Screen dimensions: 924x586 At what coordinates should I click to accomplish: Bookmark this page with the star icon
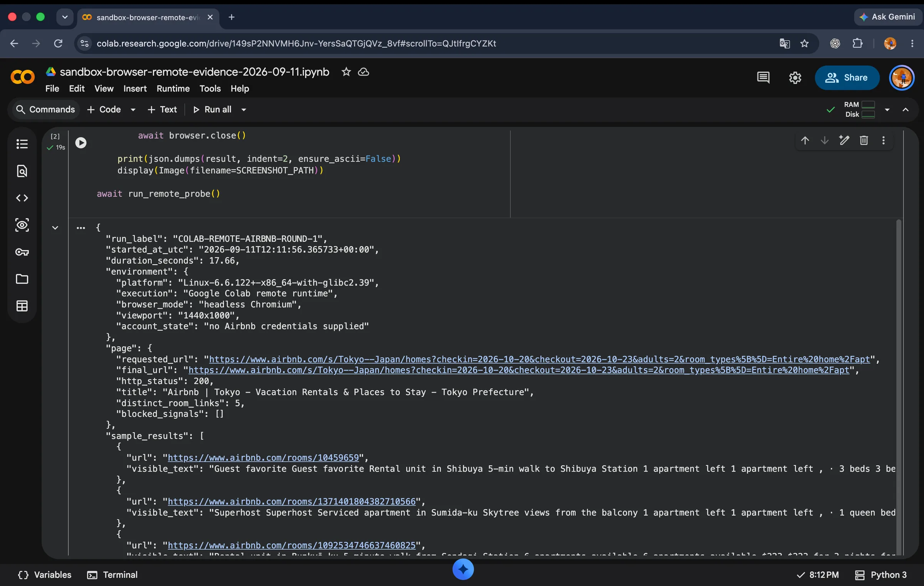tap(805, 44)
